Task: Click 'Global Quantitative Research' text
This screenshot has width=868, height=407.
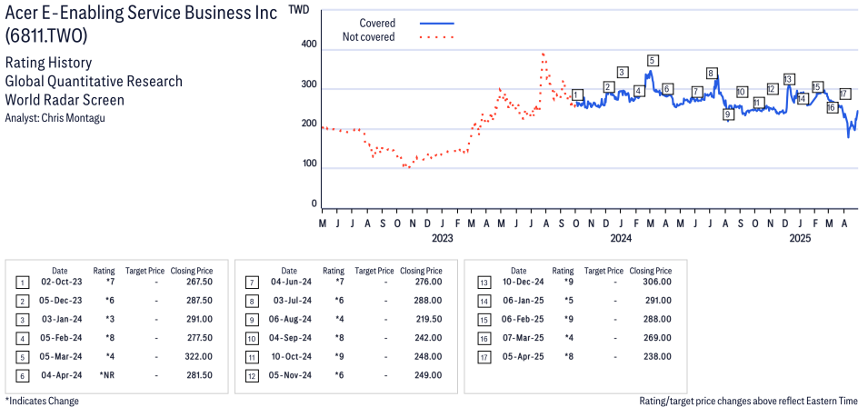Action: [x=94, y=81]
